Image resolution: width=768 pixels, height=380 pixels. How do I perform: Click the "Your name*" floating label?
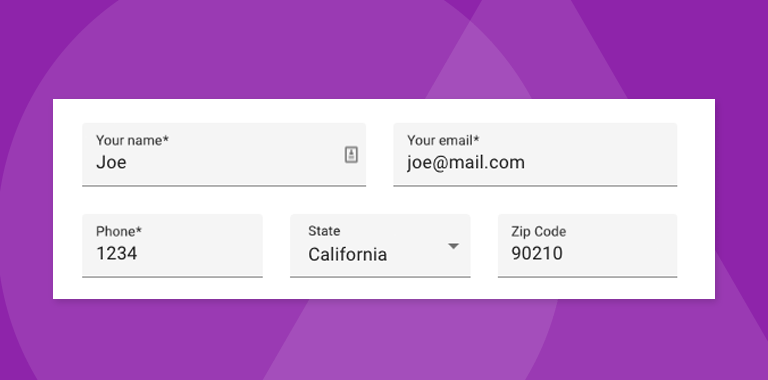(x=132, y=141)
